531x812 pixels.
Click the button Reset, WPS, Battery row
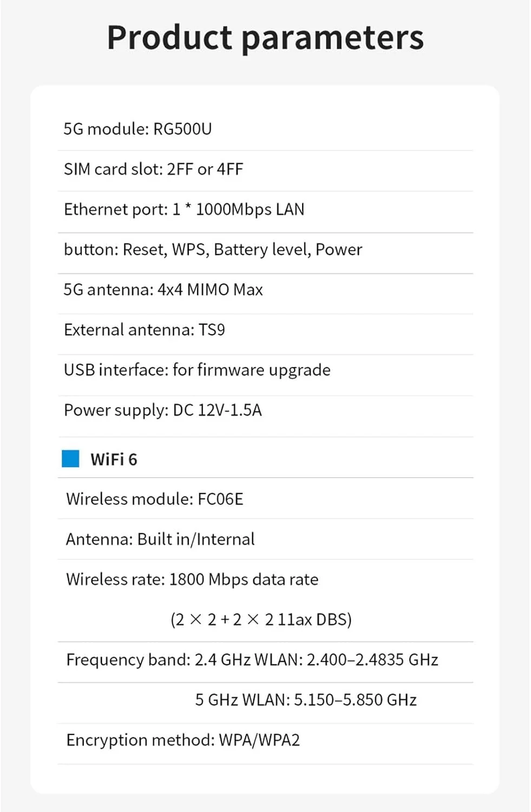pyautogui.click(x=213, y=250)
